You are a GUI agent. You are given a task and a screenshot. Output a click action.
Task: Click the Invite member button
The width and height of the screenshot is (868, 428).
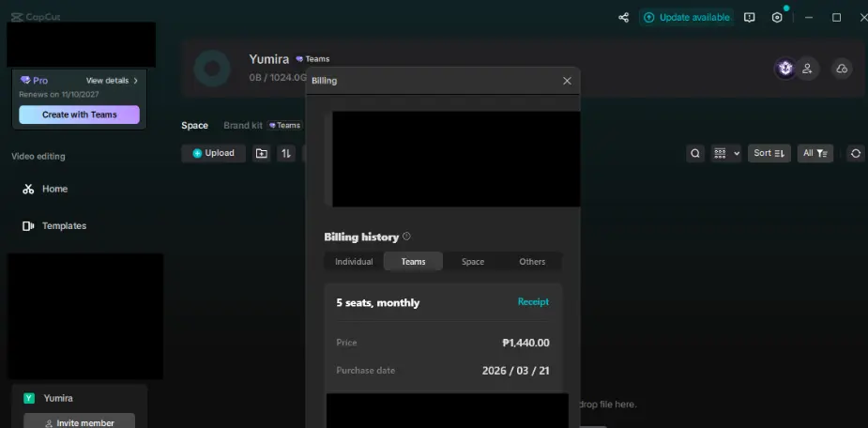pyautogui.click(x=79, y=422)
